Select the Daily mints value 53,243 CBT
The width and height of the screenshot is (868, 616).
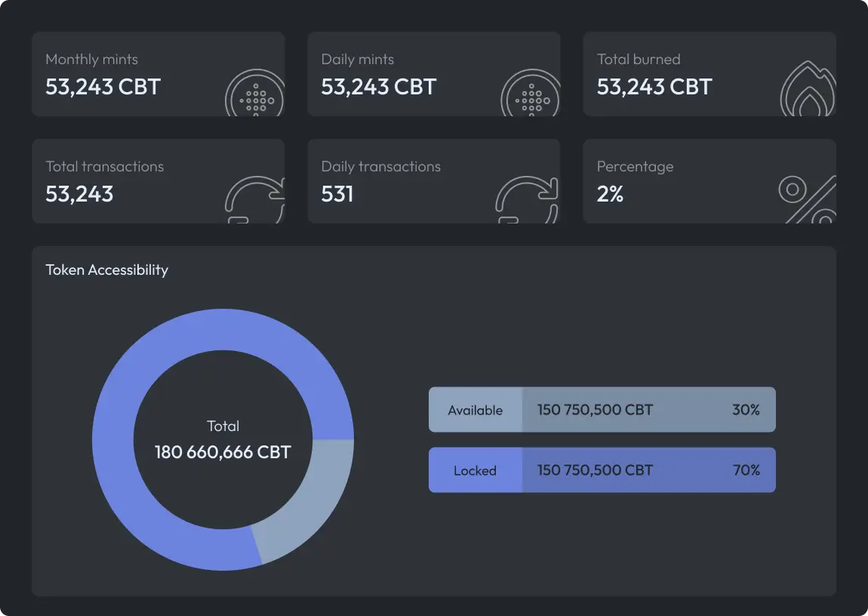coord(379,86)
